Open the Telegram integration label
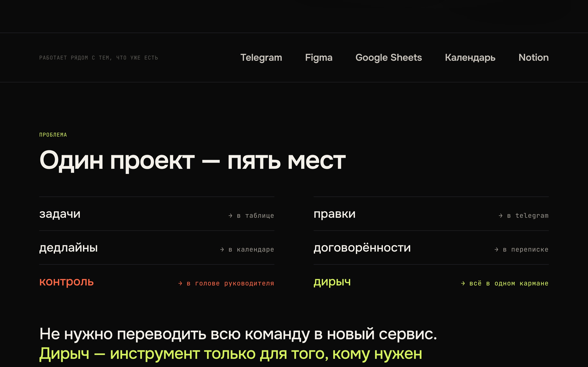Image resolution: width=588 pixels, height=367 pixels. (x=261, y=58)
